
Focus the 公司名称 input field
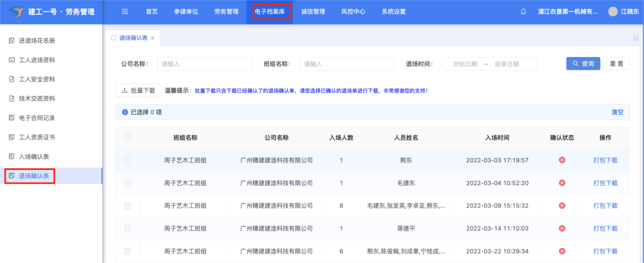pos(204,64)
